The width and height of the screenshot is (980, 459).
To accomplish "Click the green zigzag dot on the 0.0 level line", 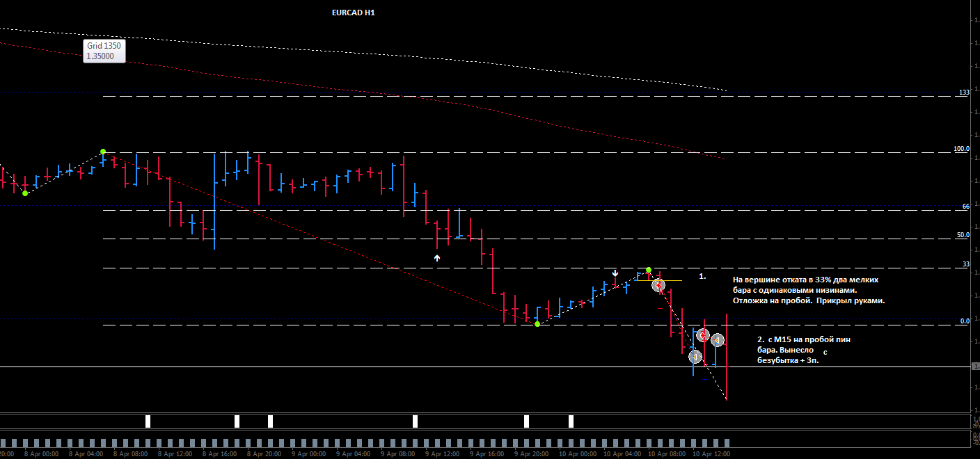I will coord(537,324).
